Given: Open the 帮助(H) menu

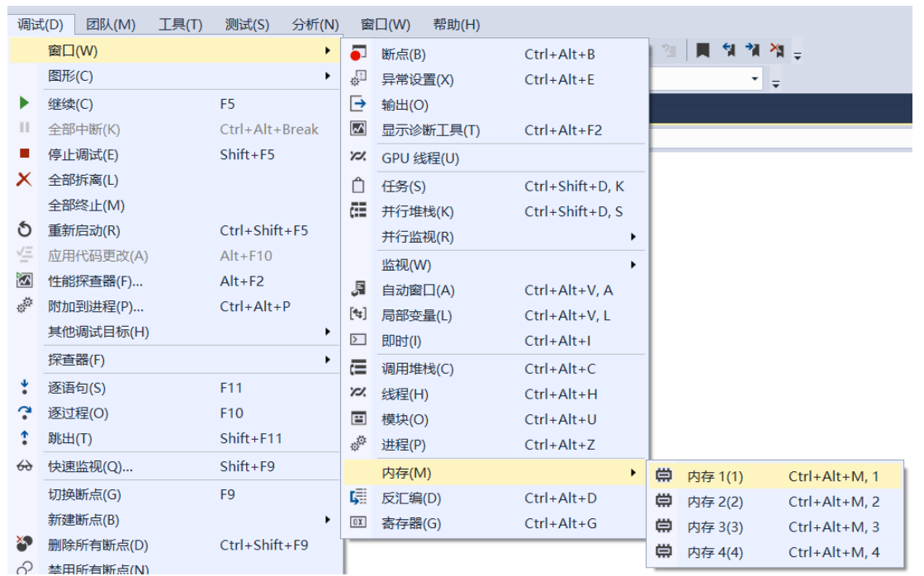Looking at the screenshot, I should [456, 24].
